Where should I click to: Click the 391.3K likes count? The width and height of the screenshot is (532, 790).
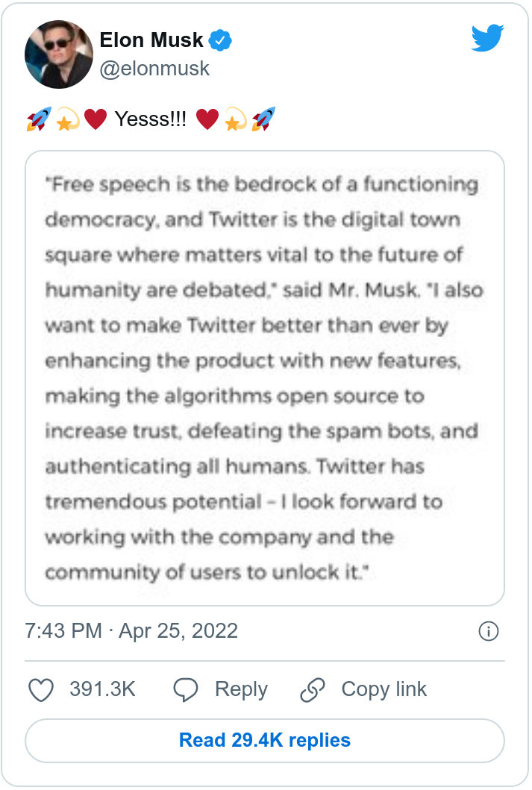(x=102, y=690)
